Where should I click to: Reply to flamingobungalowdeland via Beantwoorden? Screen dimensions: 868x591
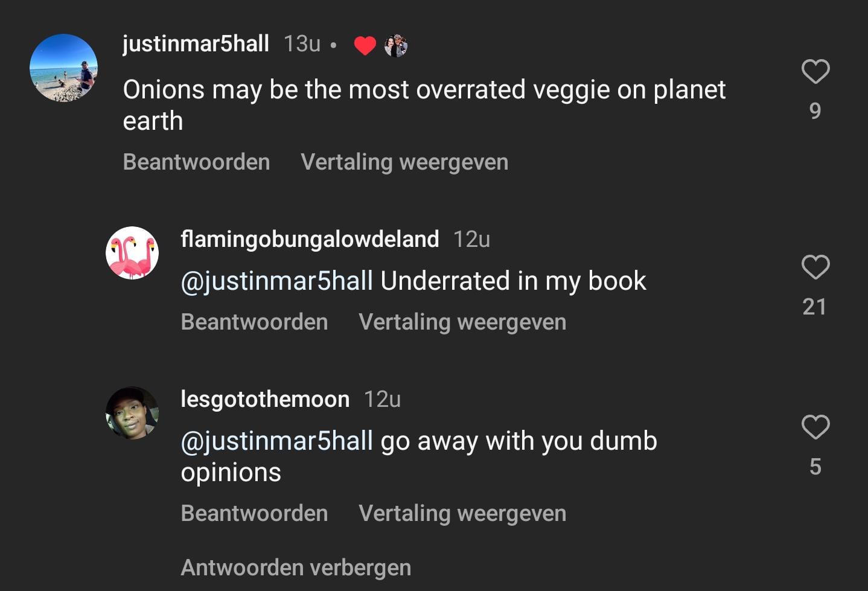254,322
